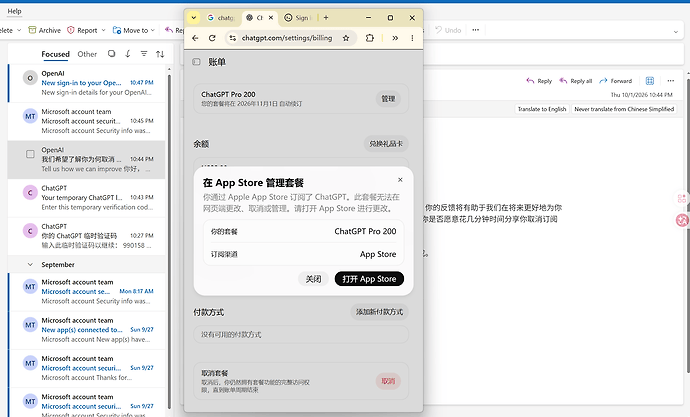The width and height of the screenshot is (690, 417).
Task: Click the Undo button in Outlook toolbar
Action: click(448, 30)
